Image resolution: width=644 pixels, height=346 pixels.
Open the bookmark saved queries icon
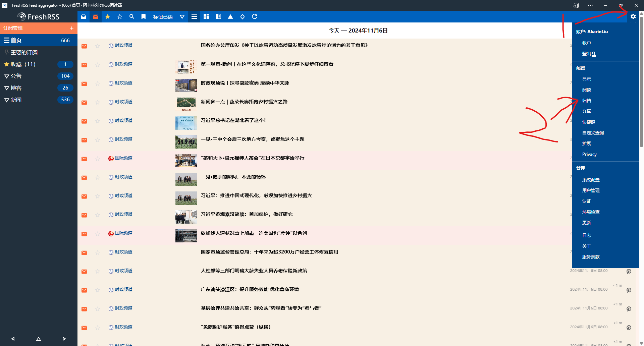[144, 16]
